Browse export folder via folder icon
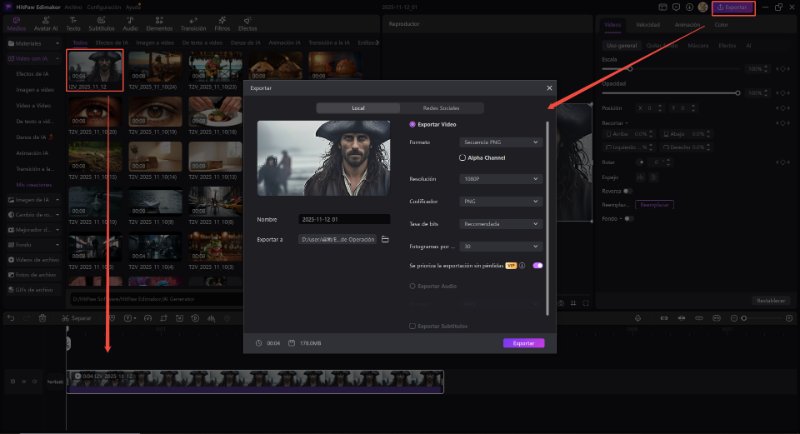This screenshot has width=800, height=434. [x=385, y=240]
